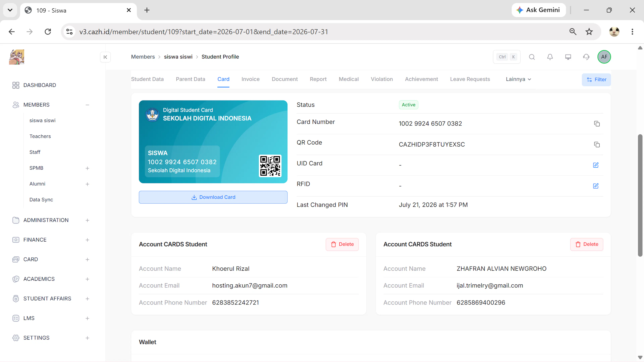The image size is (644, 362).
Task: Switch to Achievement tab
Action: coord(421,79)
